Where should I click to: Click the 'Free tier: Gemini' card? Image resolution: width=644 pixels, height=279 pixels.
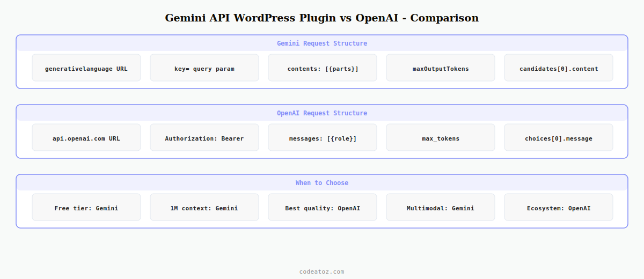pos(86,207)
